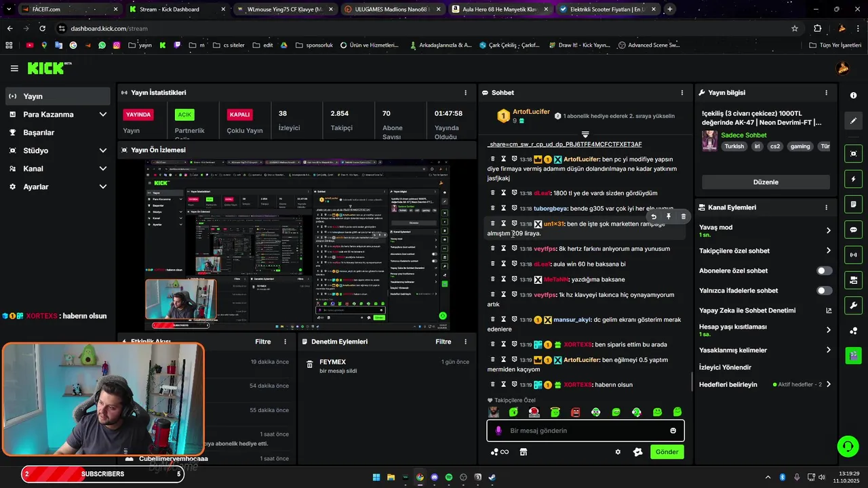
Task: Select Yayın in the left sidebar
Action: (58, 96)
